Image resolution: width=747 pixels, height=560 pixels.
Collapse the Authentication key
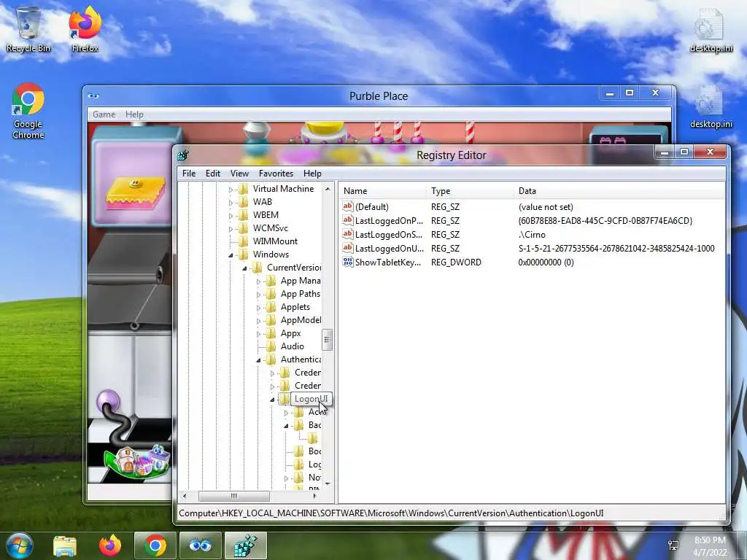pyautogui.click(x=258, y=360)
